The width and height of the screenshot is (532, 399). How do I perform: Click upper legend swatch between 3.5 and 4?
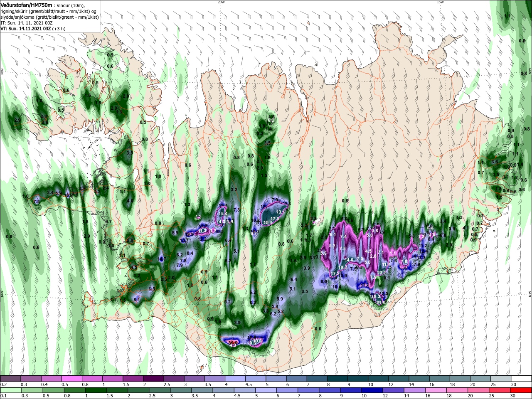[x=215, y=379]
